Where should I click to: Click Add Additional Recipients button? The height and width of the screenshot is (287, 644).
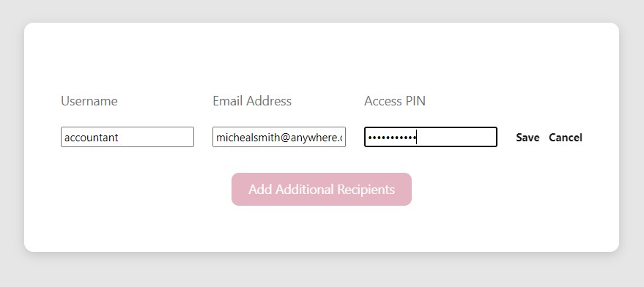(x=322, y=190)
